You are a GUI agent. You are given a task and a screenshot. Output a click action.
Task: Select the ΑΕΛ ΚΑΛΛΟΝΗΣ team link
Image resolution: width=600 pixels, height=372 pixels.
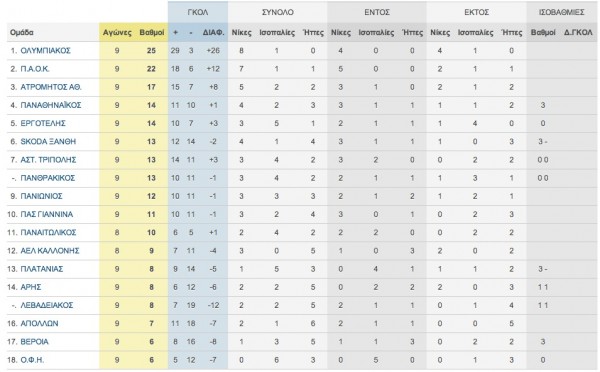50,251
